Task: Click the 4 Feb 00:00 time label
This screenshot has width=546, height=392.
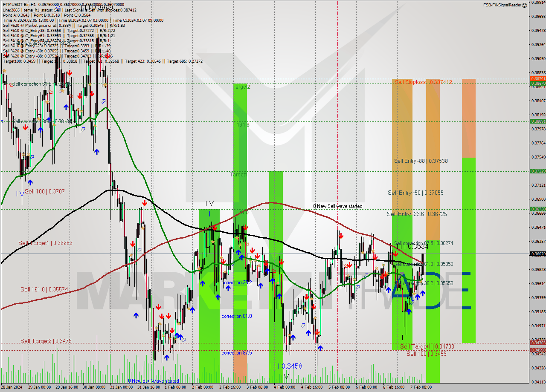Action: coord(285,387)
